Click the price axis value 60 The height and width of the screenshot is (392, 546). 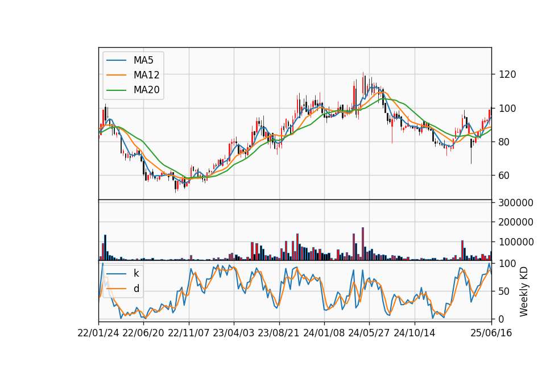tap(504, 176)
